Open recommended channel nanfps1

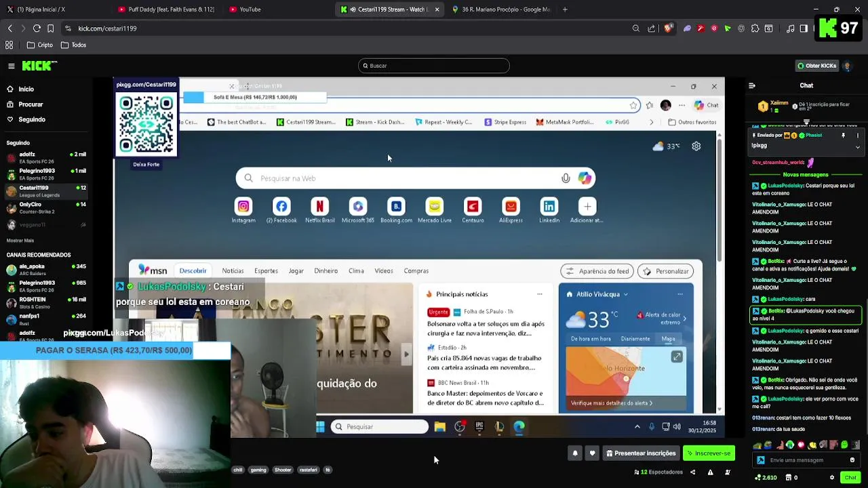pos(46,319)
